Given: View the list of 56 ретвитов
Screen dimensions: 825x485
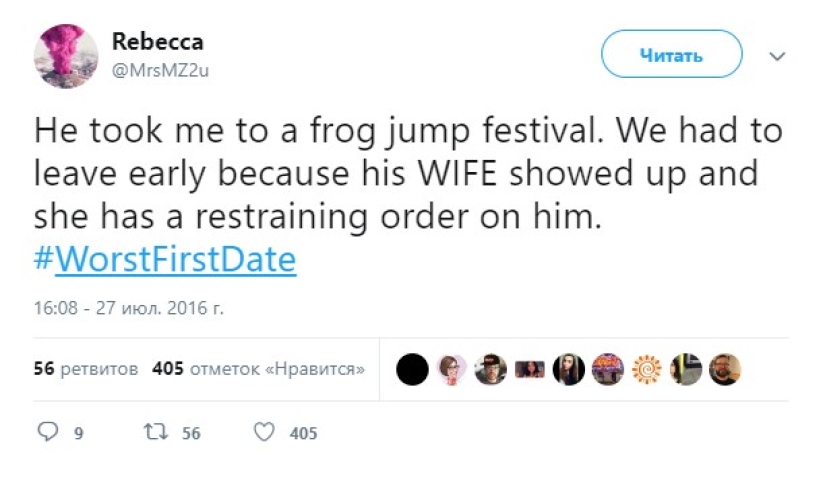Looking at the screenshot, I should (86, 369).
